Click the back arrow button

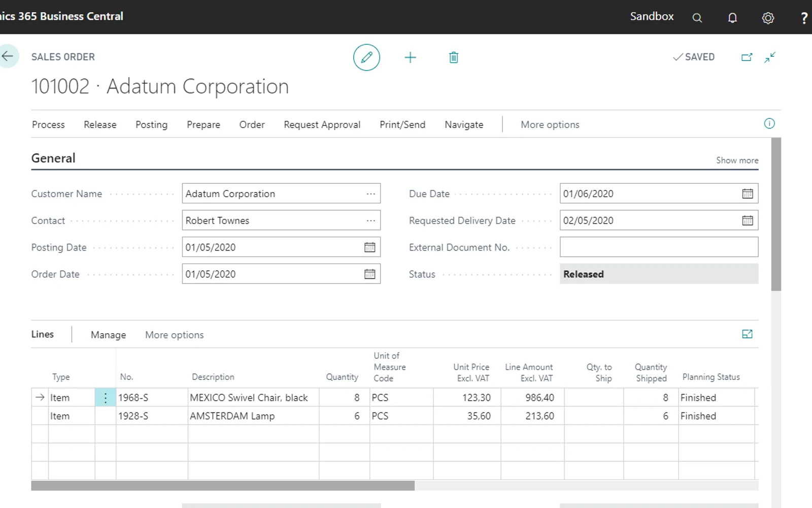8,56
